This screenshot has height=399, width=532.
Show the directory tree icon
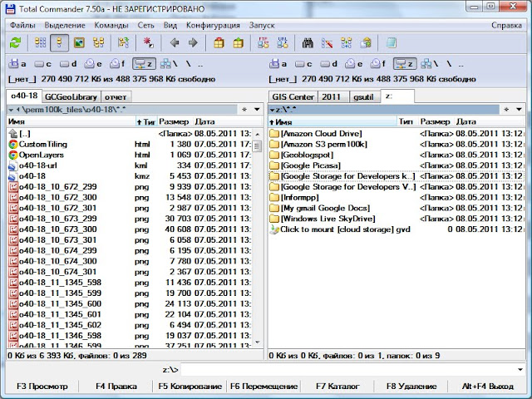coord(99,43)
